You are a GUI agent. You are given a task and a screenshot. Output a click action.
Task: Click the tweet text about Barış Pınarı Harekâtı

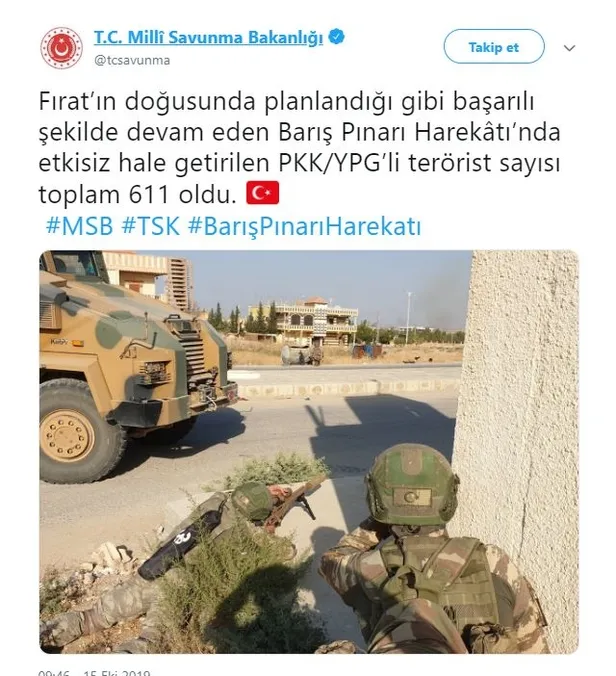(x=299, y=148)
